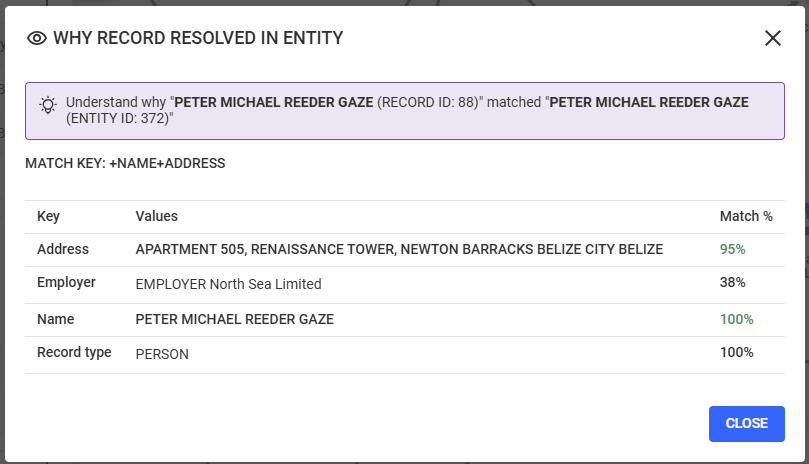The height and width of the screenshot is (464, 809).
Task: Click the Match % column header
Action: [746, 216]
